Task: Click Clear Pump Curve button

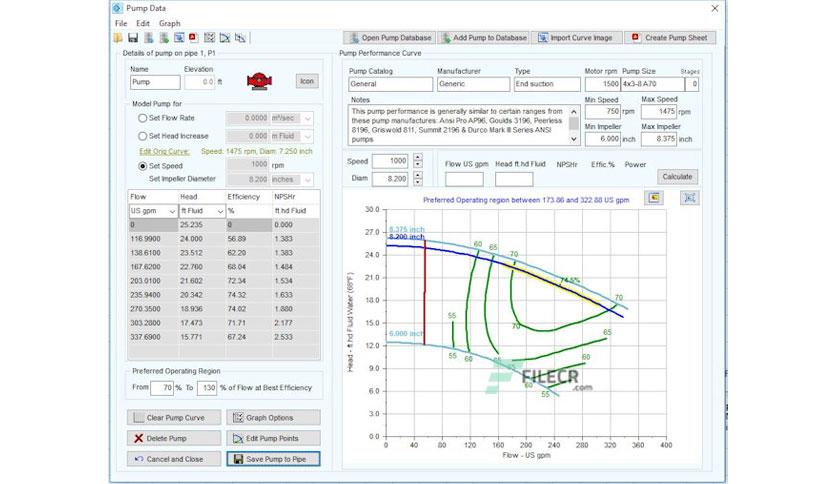Action: (x=174, y=417)
